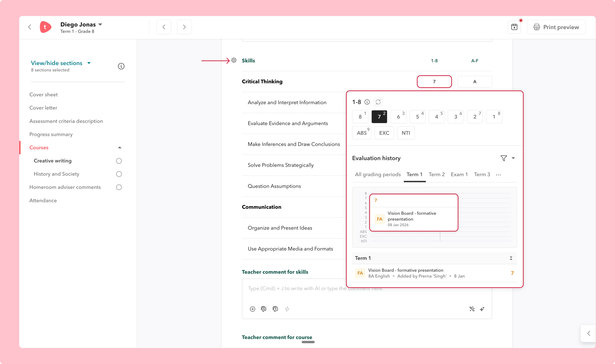Select grade 5 in the 1-8 scale
Screen dimensions: 615x364
tap(418, 117)
